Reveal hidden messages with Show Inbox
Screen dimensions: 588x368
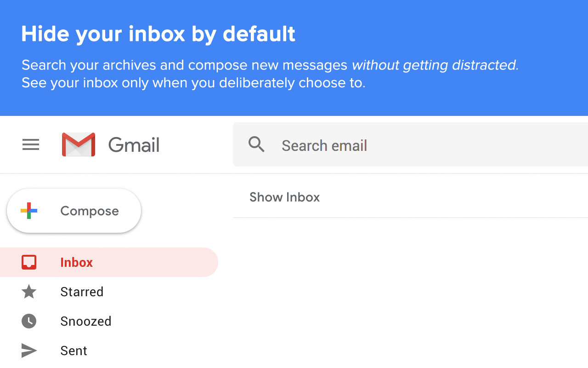(284, 197)
